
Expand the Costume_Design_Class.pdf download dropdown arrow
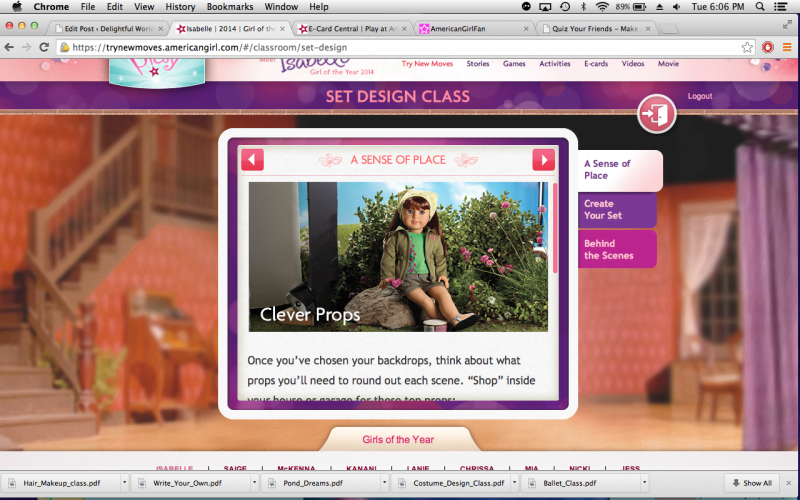514,483
